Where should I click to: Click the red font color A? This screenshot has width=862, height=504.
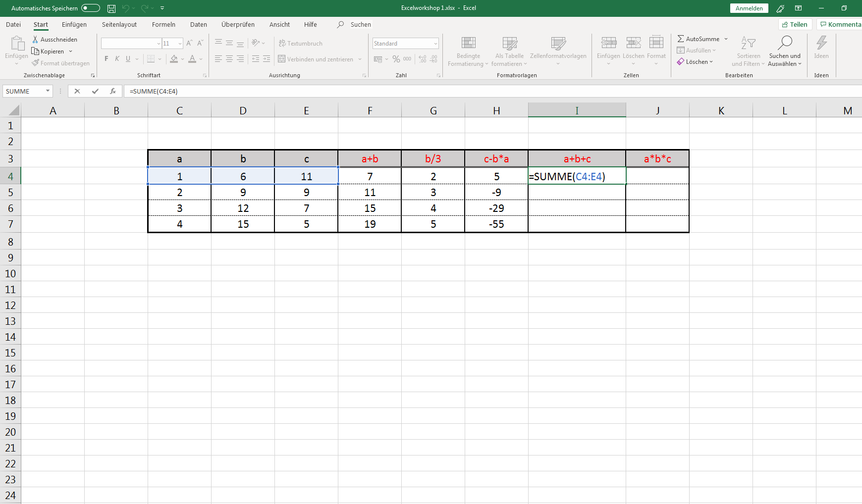tap(192, 59)
